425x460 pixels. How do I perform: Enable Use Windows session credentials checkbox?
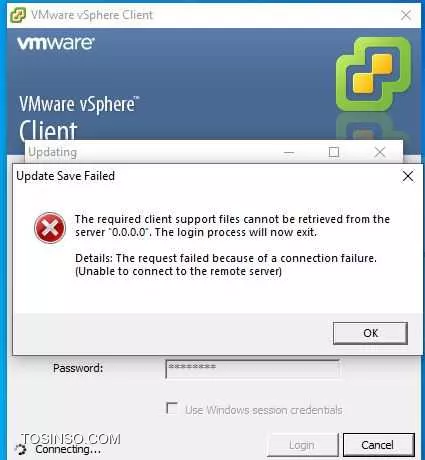click(172, 408)
